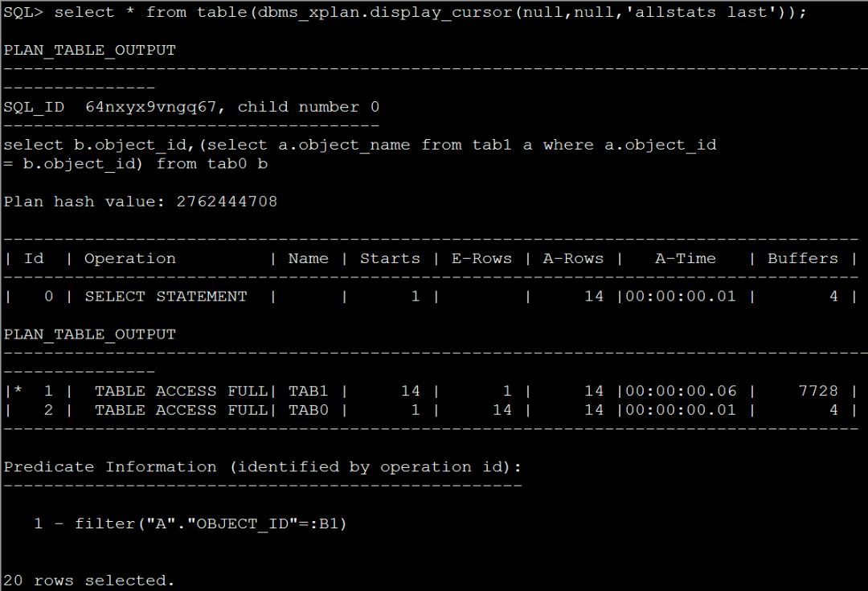The image size is (868, 591).
Task: Click the SELECT STATEMENT operation row
Action: (x=166, y=296)
